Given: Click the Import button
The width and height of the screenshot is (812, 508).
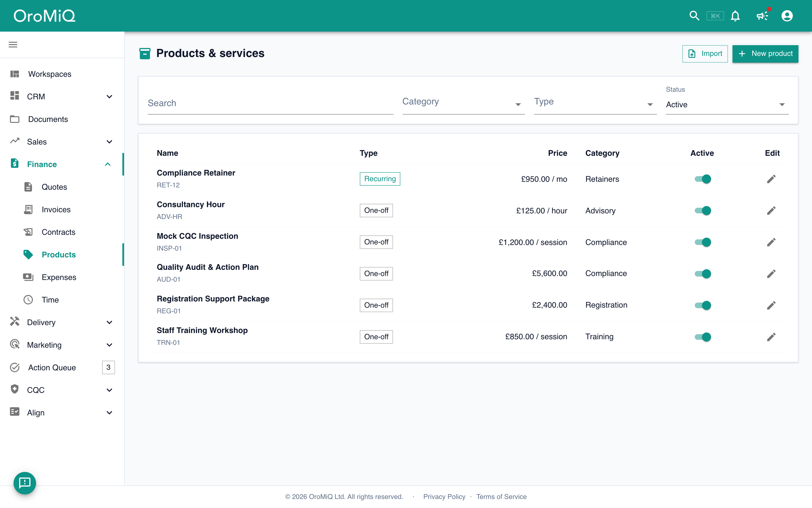Looking at the screenshot, I should click(705, 54).
